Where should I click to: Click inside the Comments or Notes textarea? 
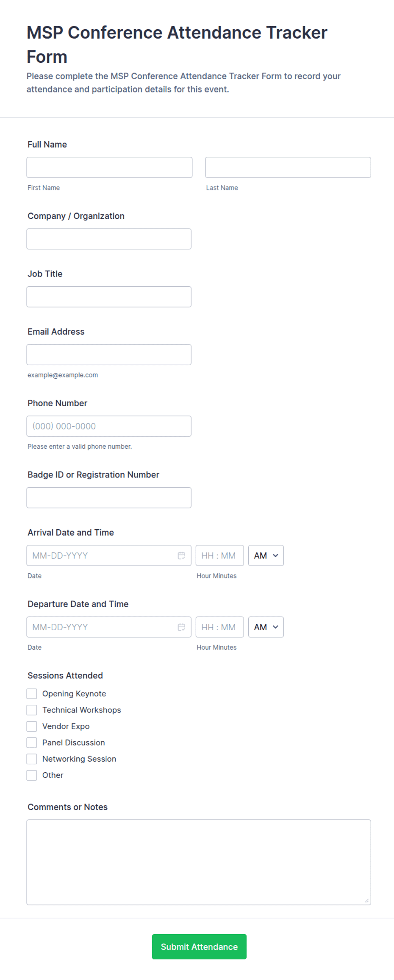click(199, 863)
